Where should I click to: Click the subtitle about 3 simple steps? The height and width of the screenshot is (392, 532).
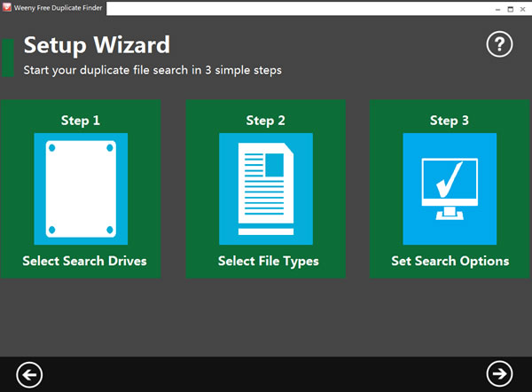pyautogui.click(x=152, y=69)
